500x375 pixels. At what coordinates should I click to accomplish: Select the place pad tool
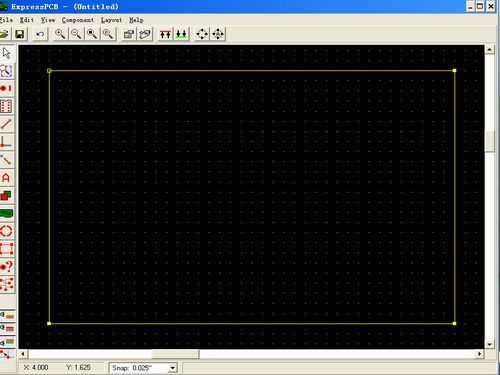[x=6, y=88]
